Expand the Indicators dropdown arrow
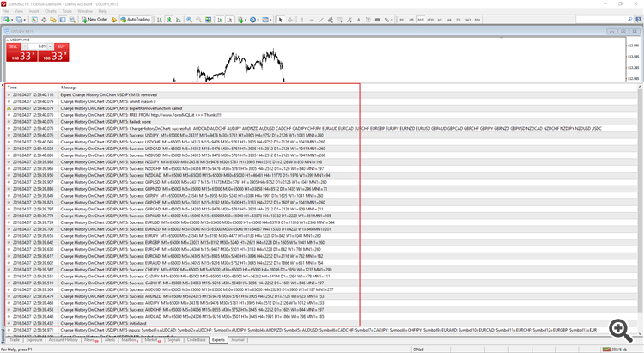This screenshot has height=353, width=644. 246,20
